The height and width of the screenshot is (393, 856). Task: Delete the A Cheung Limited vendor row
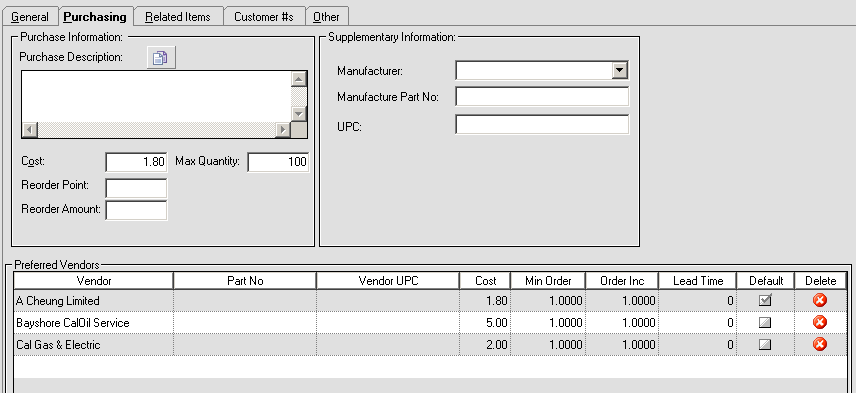click(x=819, y=300)
